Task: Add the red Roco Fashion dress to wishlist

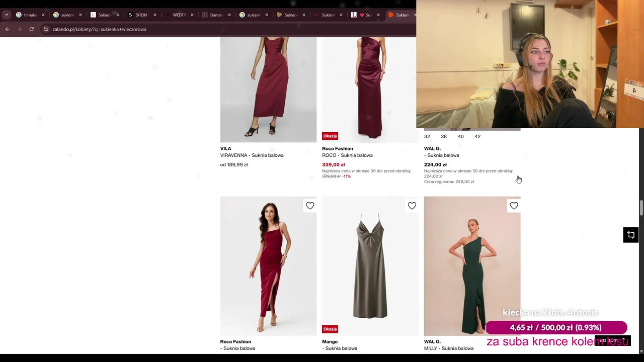Action: click(x=310, y=206)
